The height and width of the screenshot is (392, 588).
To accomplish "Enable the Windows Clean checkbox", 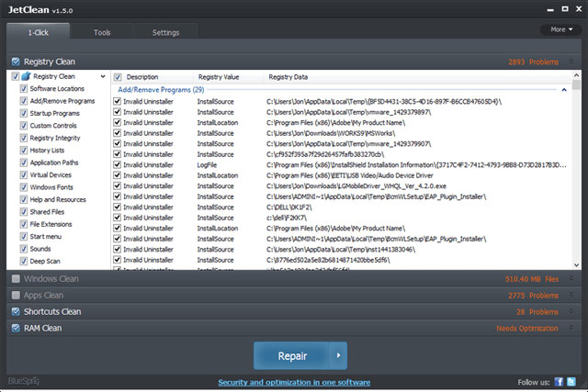I will (16, 279).
